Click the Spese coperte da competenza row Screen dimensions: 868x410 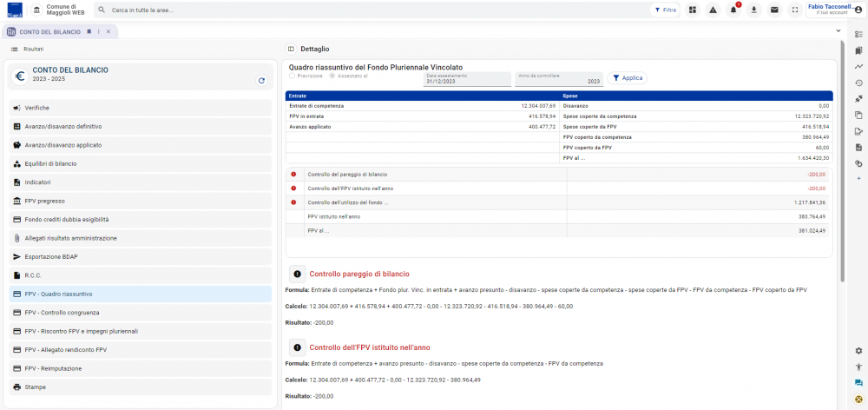[x=696, y=116]
